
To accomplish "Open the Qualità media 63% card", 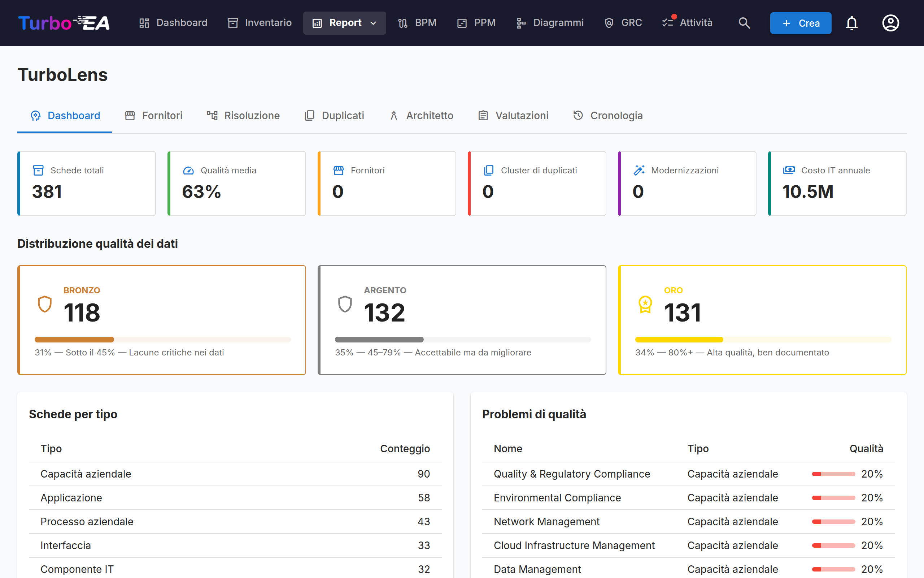I will click(x=237, y=184).
